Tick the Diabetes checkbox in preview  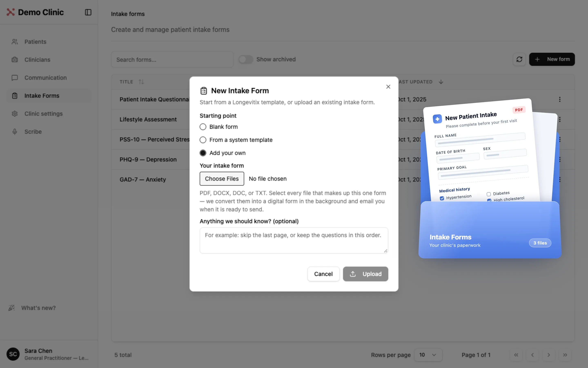[489, 194]
